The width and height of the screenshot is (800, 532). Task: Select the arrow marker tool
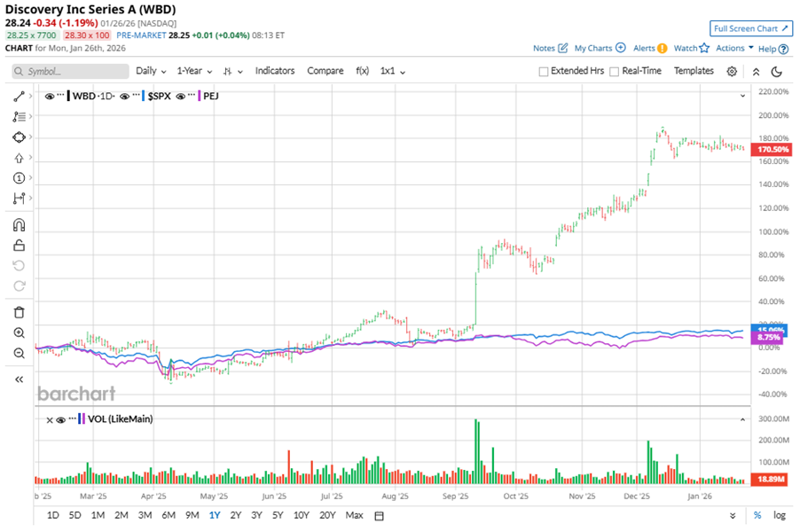tap(19, 158)
